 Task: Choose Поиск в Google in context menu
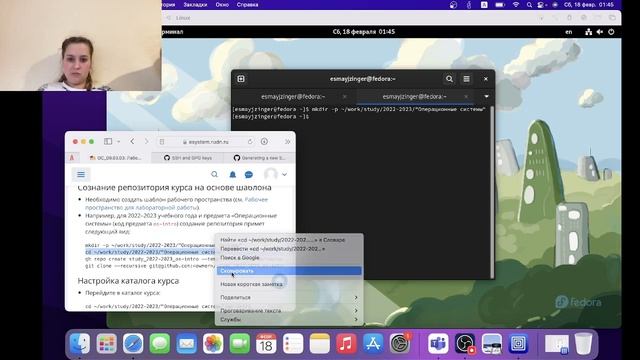(289, 258)
